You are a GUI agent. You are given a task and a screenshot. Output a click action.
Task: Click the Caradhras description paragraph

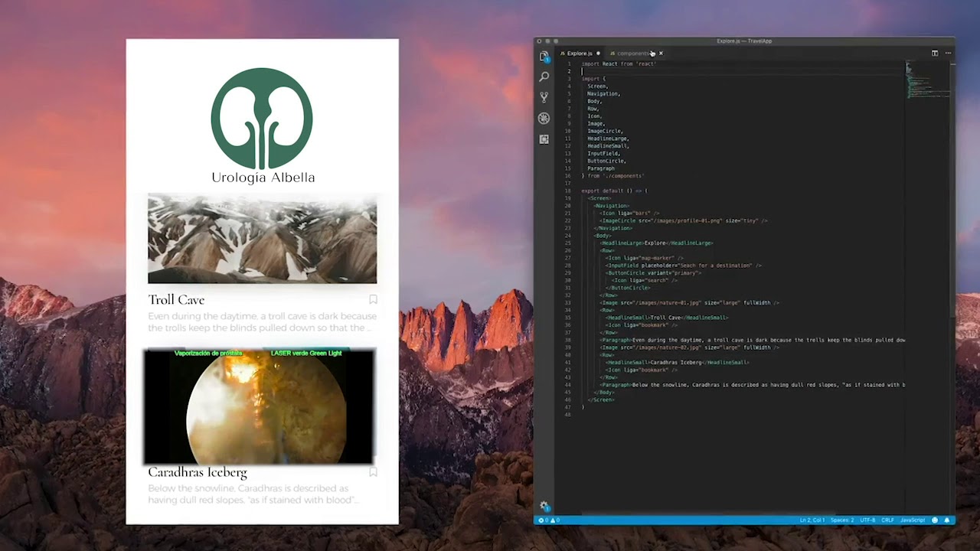tap(253, 494)
